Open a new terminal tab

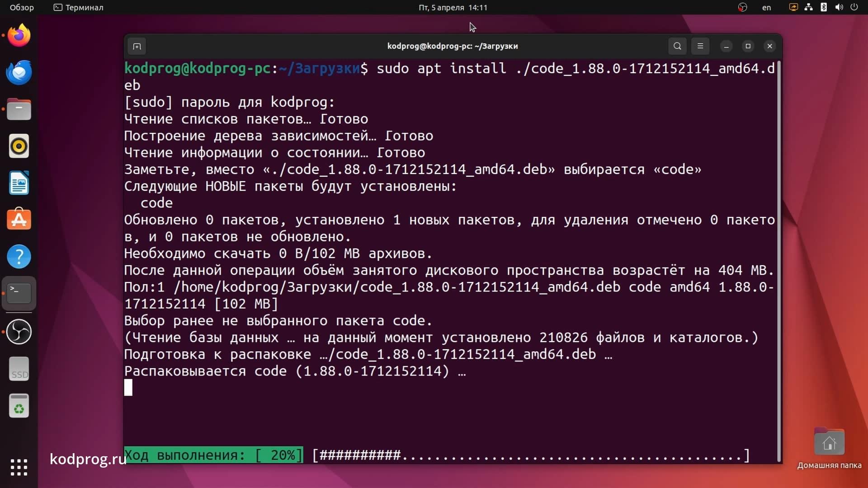pos(137,46)
